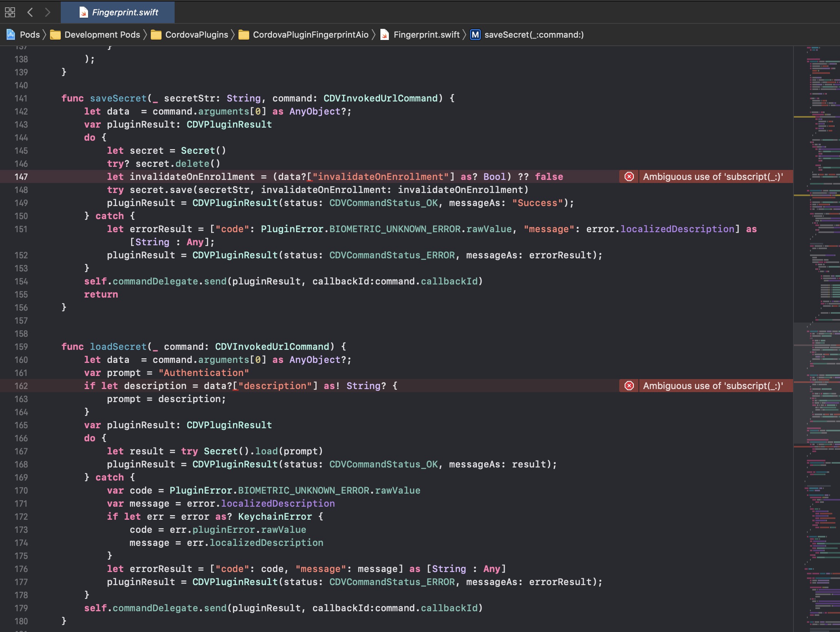The image size is (840, 632).
Task: Open the related items grid menu
Action: click(10, 12)
